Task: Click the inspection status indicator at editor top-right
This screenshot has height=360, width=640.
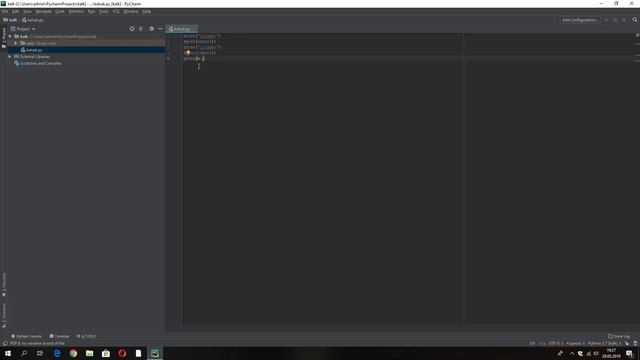Action: (x=637, y=35)
